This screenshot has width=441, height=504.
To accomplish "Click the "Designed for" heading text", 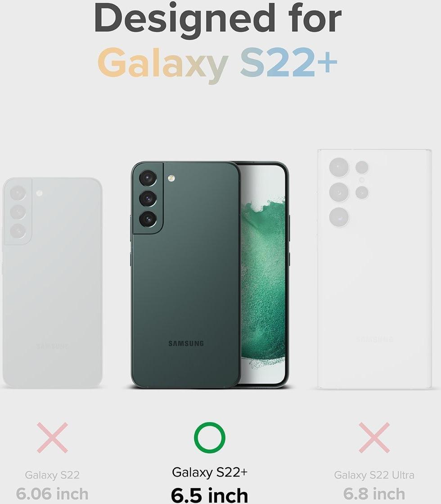I will 218,19.
